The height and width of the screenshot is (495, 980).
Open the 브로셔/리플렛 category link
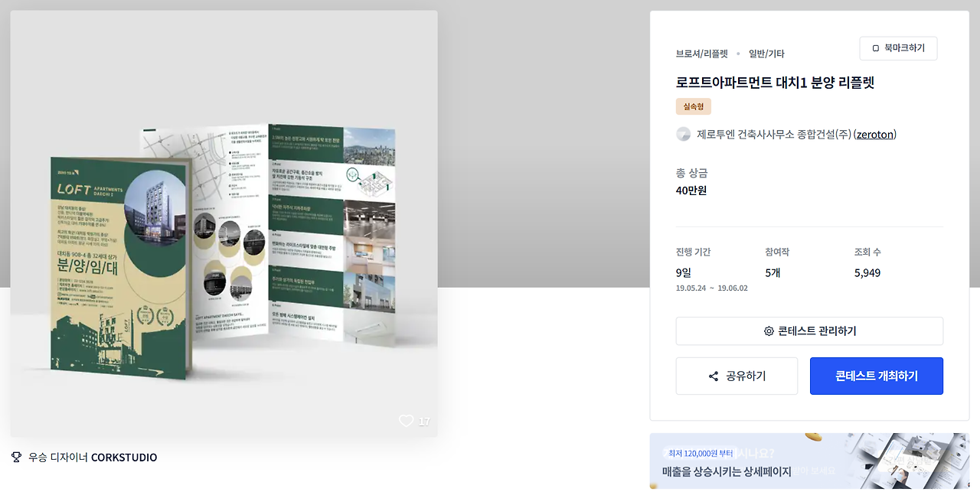tap(702, 54)
